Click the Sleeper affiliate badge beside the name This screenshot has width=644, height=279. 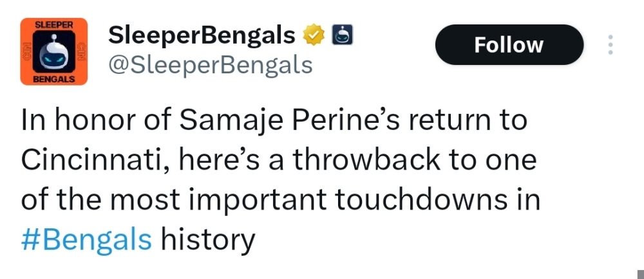pos(342,35)
